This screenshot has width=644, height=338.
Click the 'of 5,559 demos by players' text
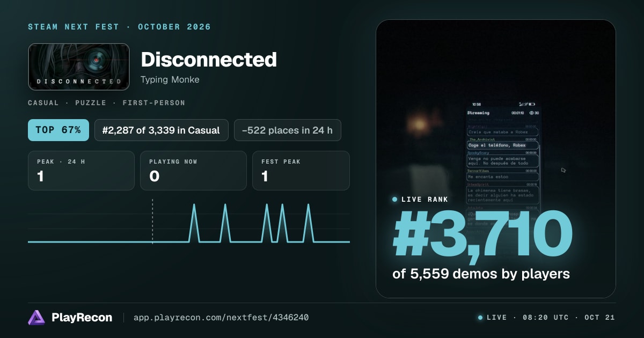pyautogui.click(x=481, y=274)
